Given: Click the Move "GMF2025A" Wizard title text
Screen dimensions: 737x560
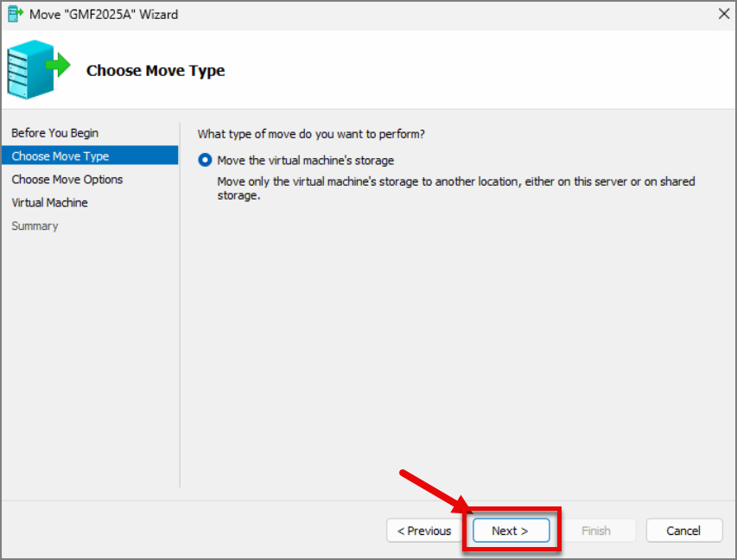Looking at the screenshot, I should pos(104,15).
